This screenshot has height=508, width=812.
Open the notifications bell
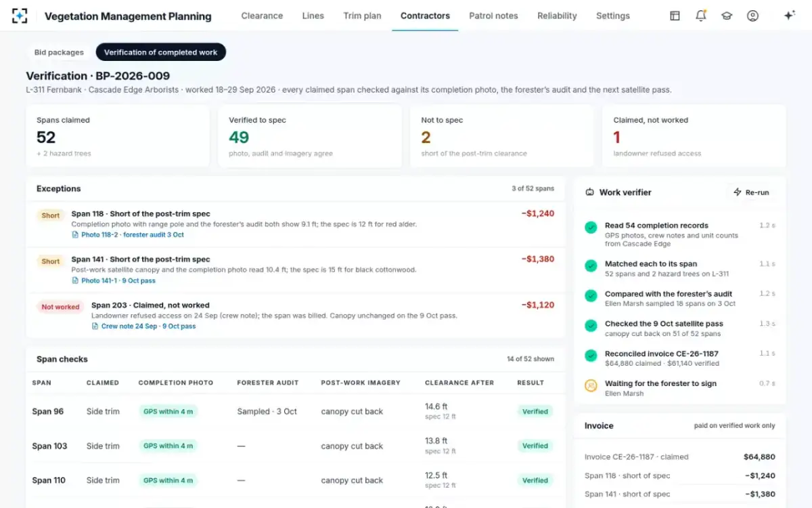point(701,16)
